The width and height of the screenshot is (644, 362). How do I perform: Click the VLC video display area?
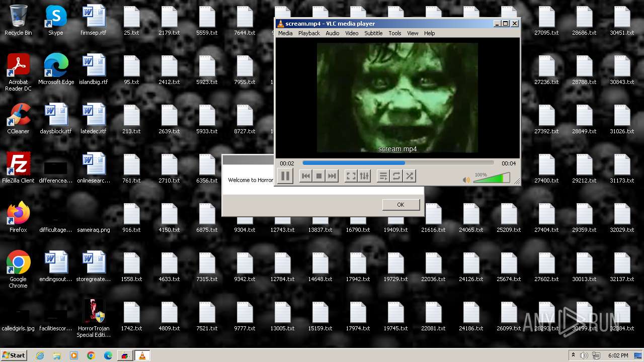point(397,98)
